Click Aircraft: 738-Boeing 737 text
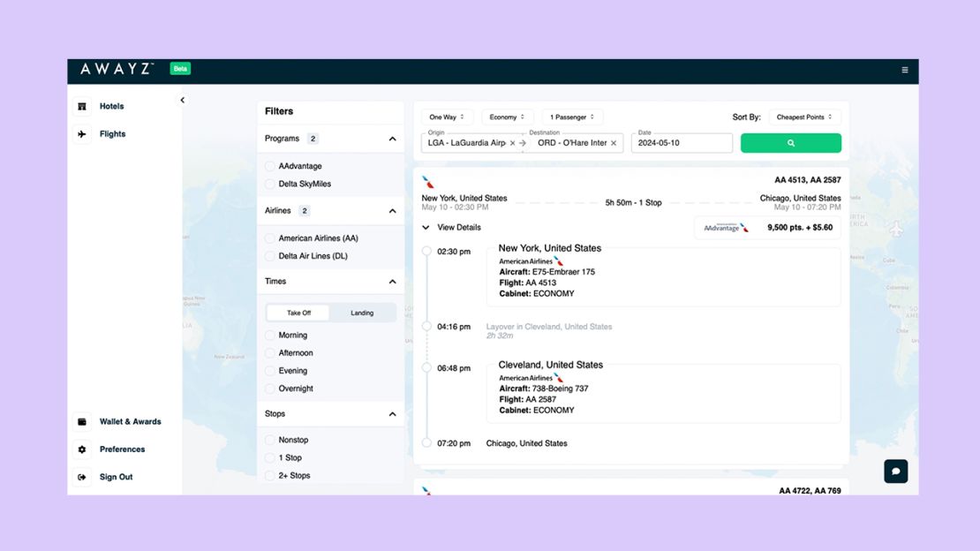 [544, 389]
